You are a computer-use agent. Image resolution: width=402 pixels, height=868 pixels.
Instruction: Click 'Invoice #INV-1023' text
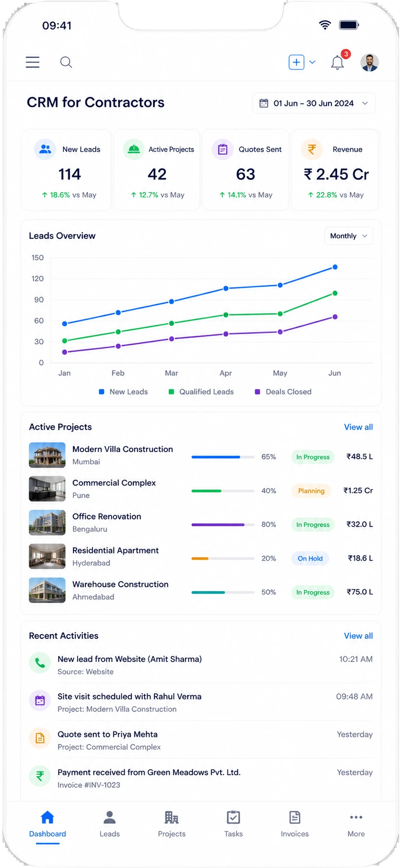pyautogui.click(x=89, y=785)
